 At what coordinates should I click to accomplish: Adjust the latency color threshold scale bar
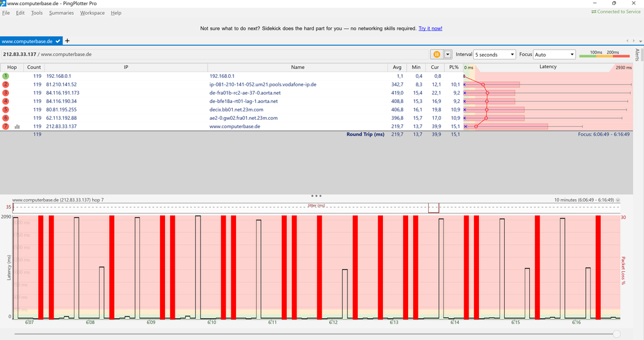click(604, 56)
